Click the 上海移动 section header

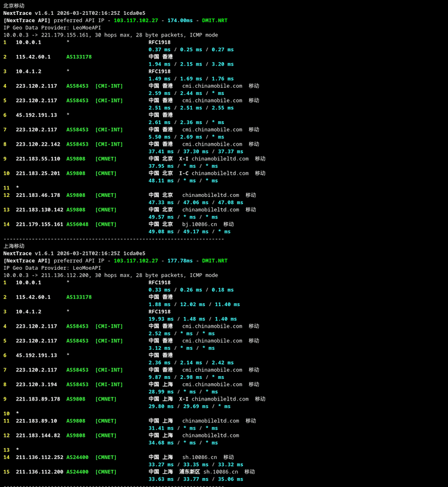[x=14, y=246]
